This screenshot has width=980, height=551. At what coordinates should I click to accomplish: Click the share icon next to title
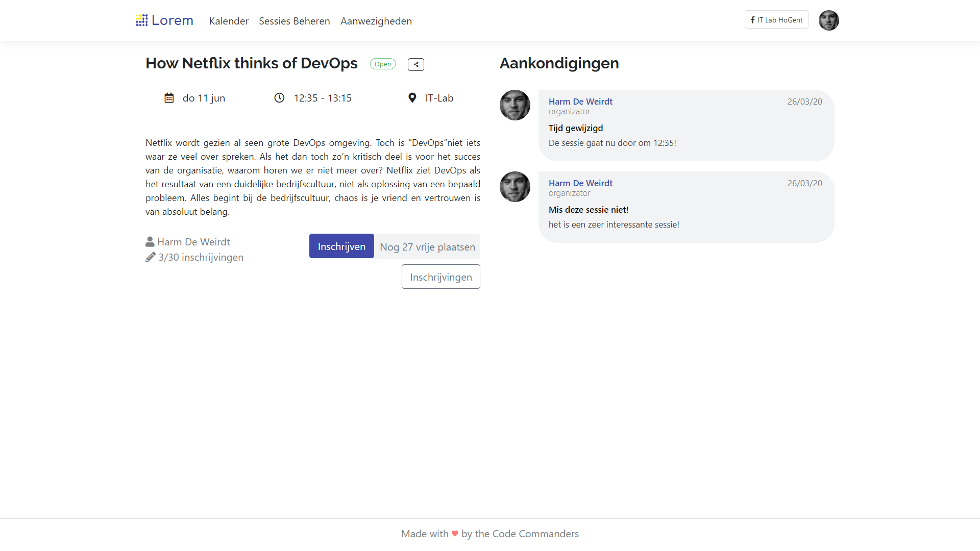415,64
